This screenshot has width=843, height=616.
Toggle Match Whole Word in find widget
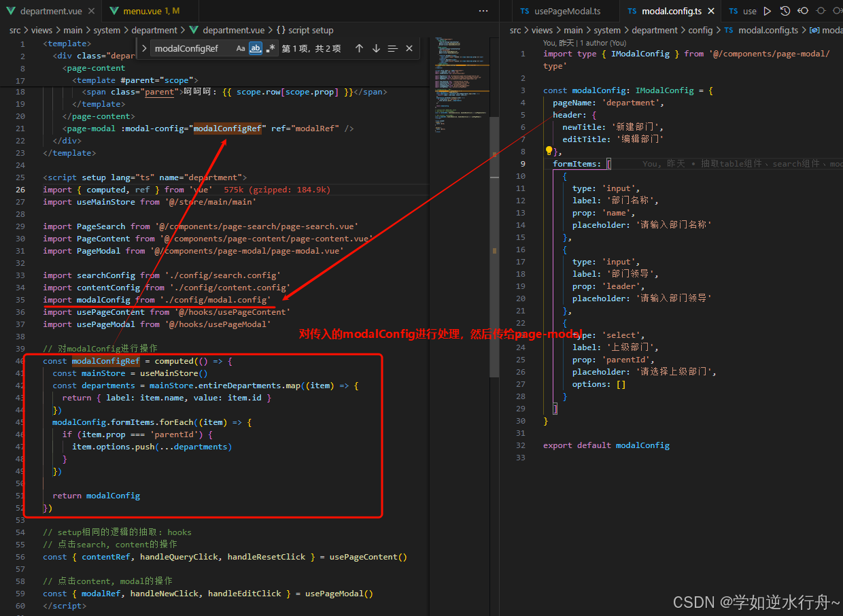(x=256, y=48)
